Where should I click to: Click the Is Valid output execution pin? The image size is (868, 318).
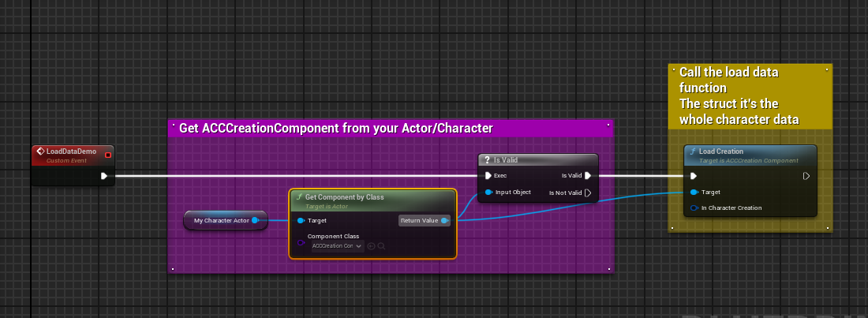(x=588, y=176)
